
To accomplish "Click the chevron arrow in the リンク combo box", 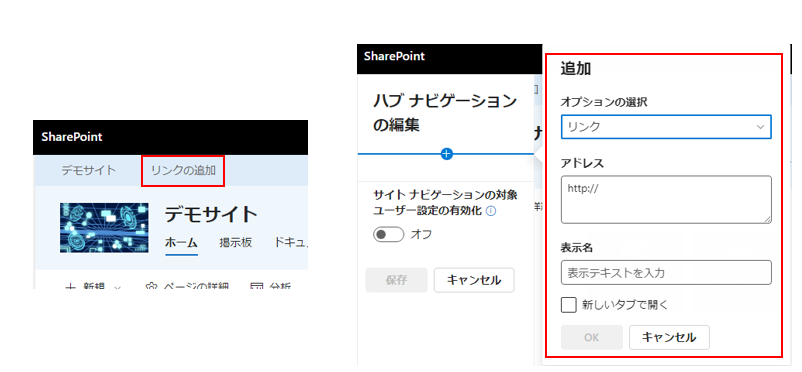I will [x=761, y=127].
